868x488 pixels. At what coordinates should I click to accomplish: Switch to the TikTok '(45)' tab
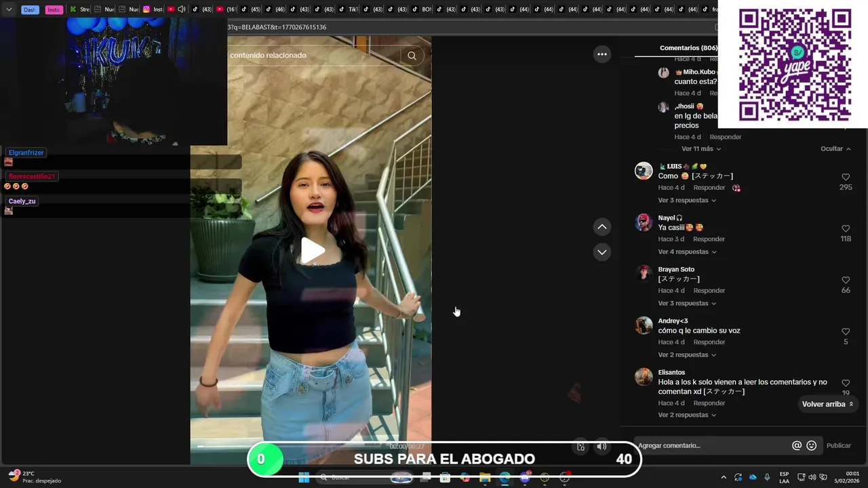250,9
